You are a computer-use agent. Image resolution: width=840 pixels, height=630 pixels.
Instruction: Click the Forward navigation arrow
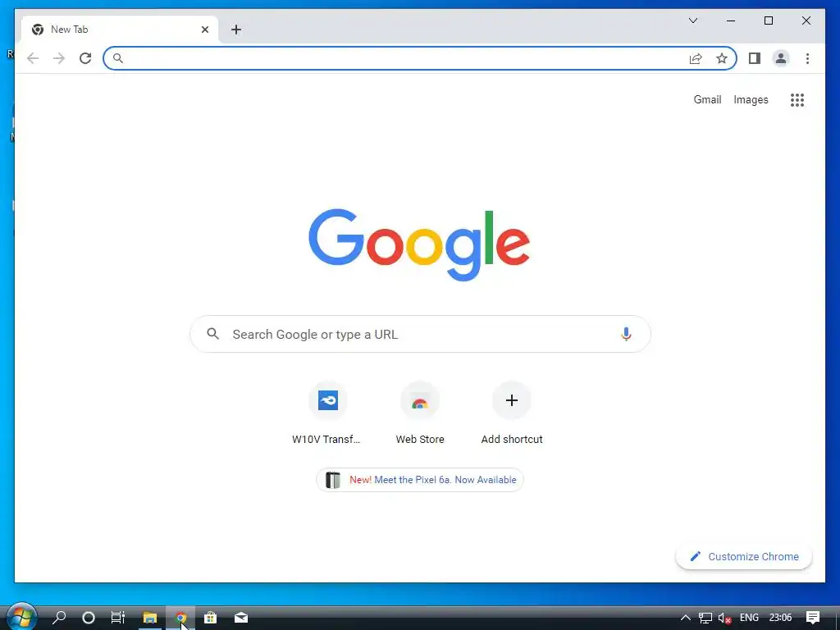coord(59,58)
